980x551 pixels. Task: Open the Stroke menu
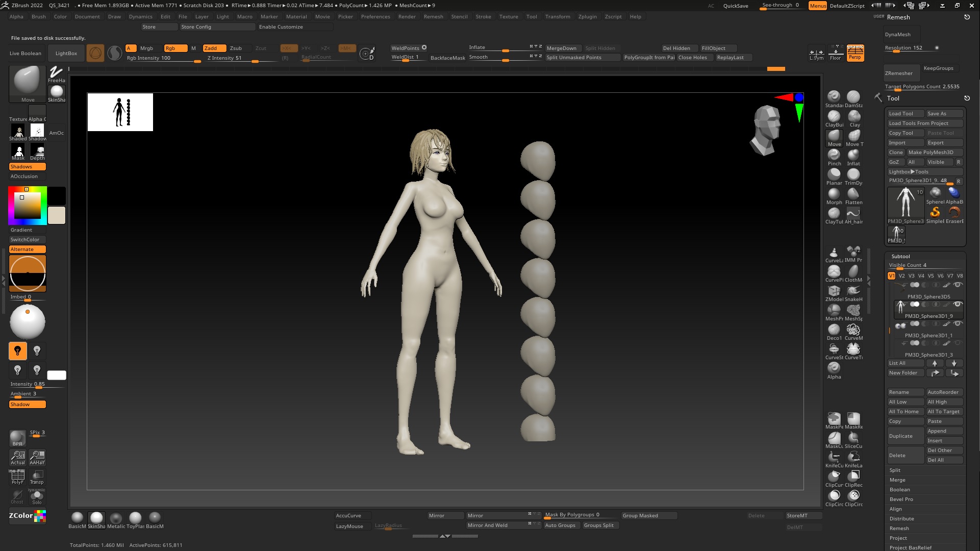coord(483,16)
